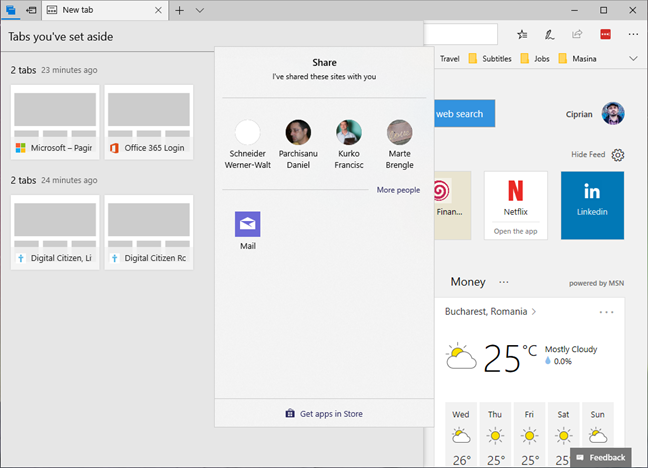The width and height of the screenshot is (648, 468).
Task: Click powered by MSN text
Action: click(x=596, y=283)
